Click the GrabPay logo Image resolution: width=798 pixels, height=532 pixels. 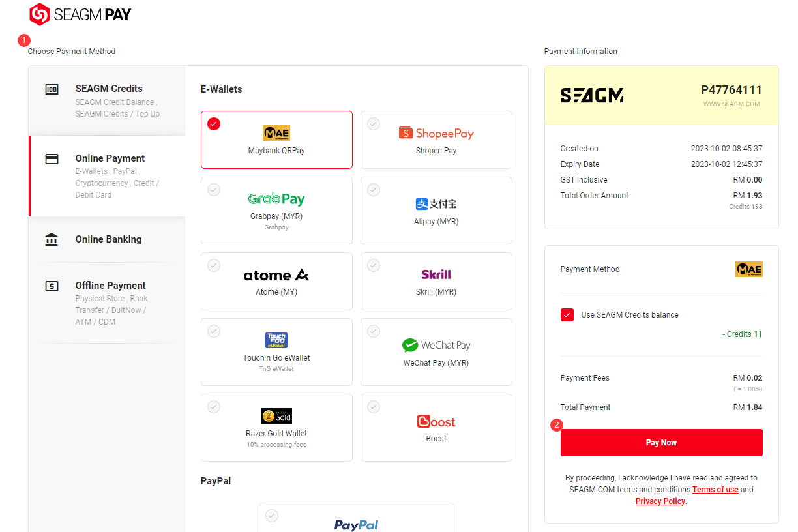[276, 199]
